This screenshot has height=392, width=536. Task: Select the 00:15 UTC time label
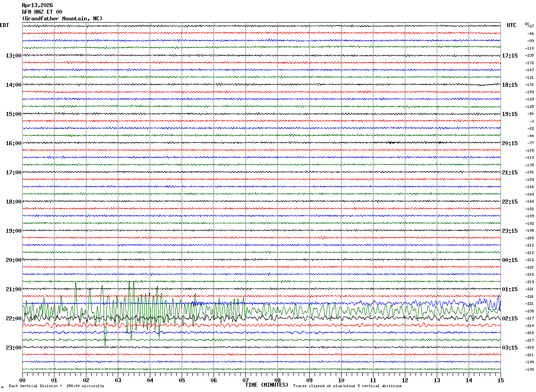pos(510,260)
